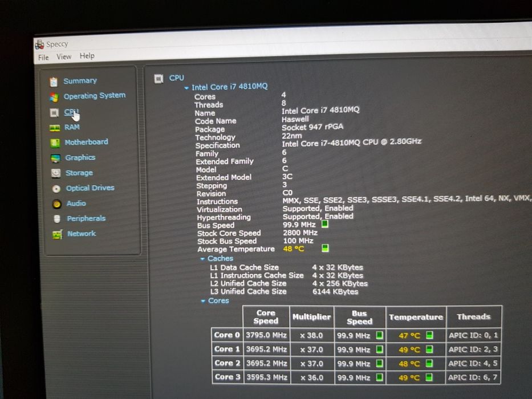Click the Core 0 speed cell 3795.0 MHz

point(266,335)
